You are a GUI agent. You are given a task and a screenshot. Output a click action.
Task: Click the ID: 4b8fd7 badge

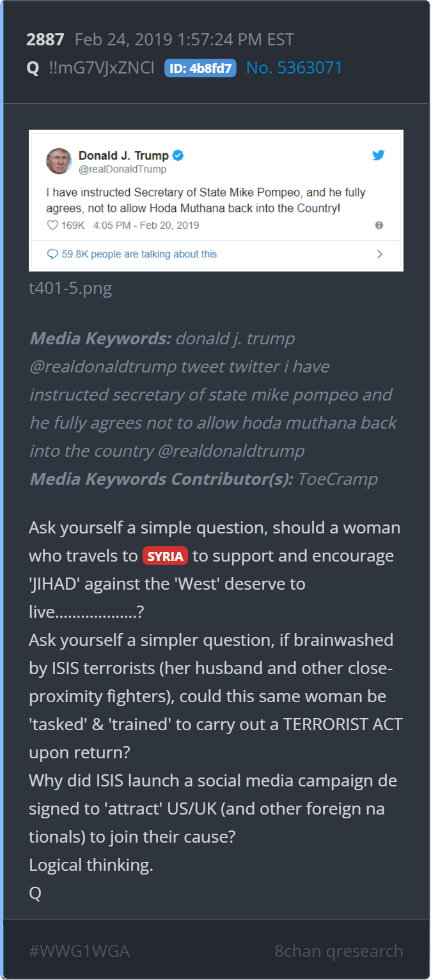point(200,68)
